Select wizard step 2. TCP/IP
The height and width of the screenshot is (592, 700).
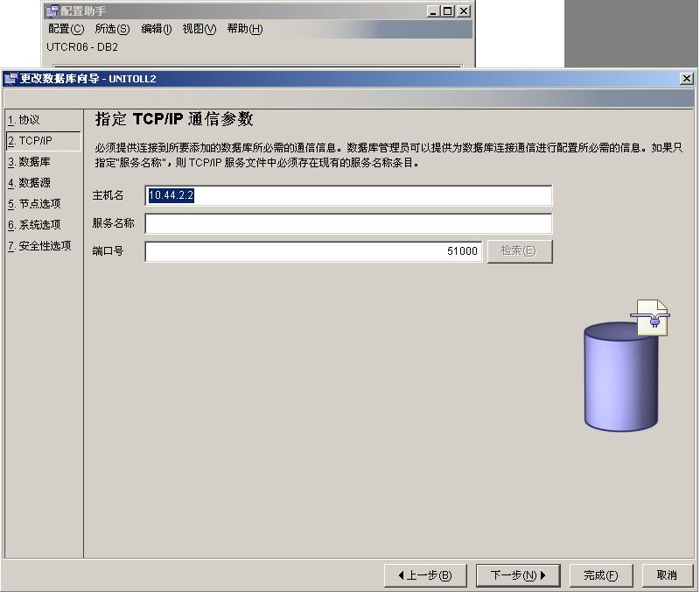[x=43, y=141]
